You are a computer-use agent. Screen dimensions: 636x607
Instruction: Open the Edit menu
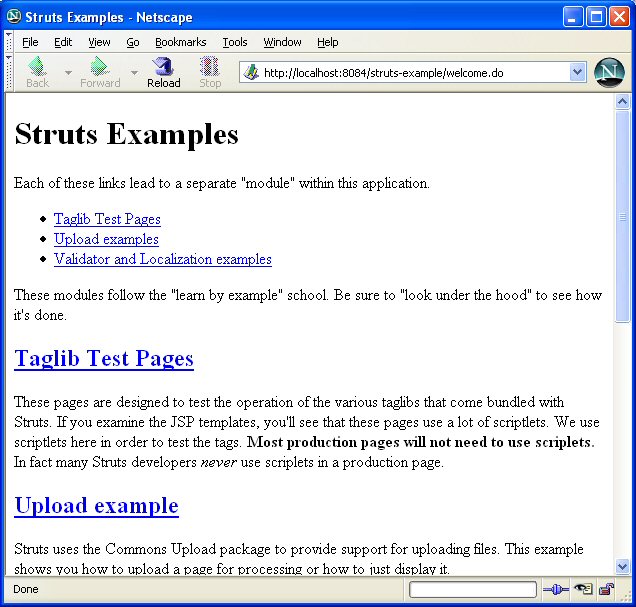pos(63,42)
